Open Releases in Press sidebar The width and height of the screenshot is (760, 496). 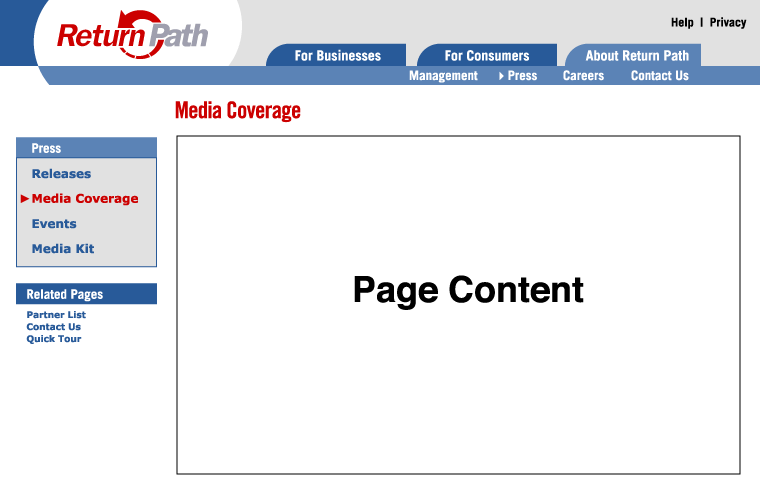click(x=61, y=174)
